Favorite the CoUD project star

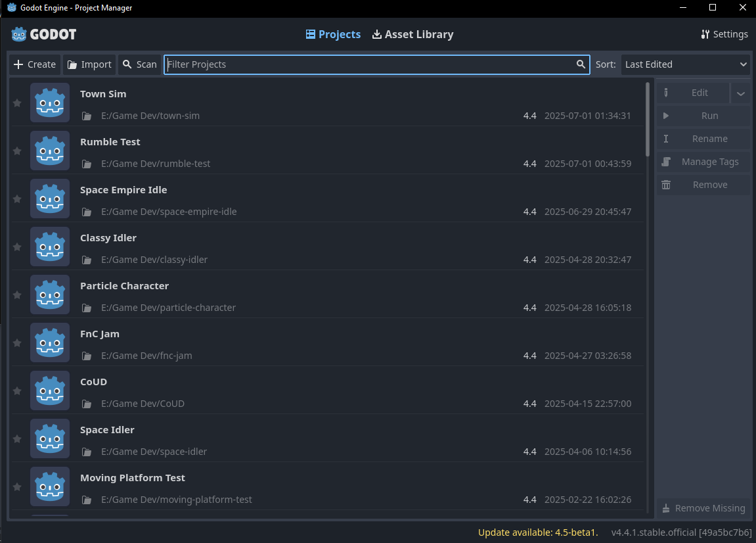[x=17, y=391]
